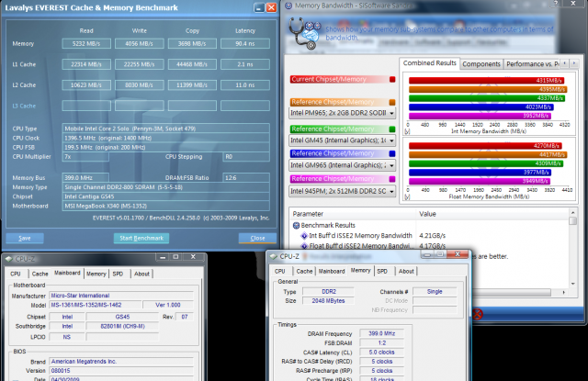Click blue Reference Chipset color swatch

coord(392,153)
